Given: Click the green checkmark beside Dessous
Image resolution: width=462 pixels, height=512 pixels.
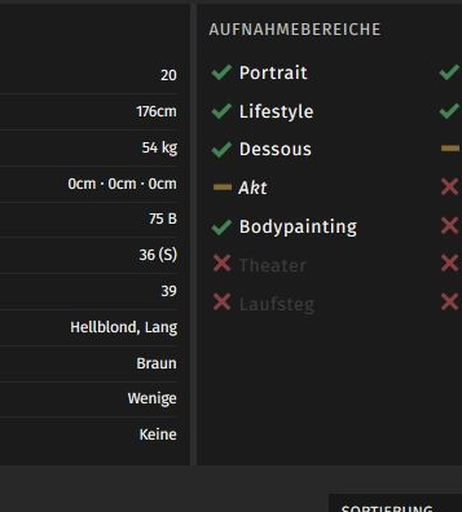Looking at the screenshot, I should tap(222, 149).
